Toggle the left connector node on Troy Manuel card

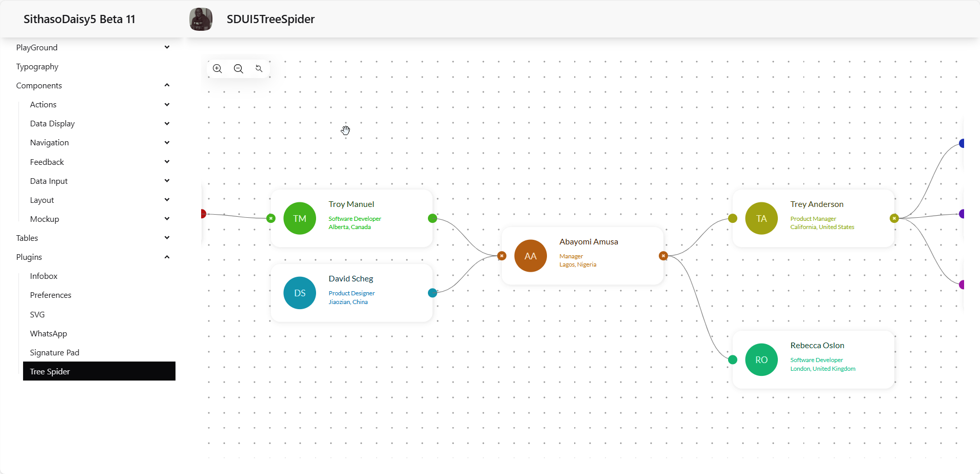(x=271, y=218)
